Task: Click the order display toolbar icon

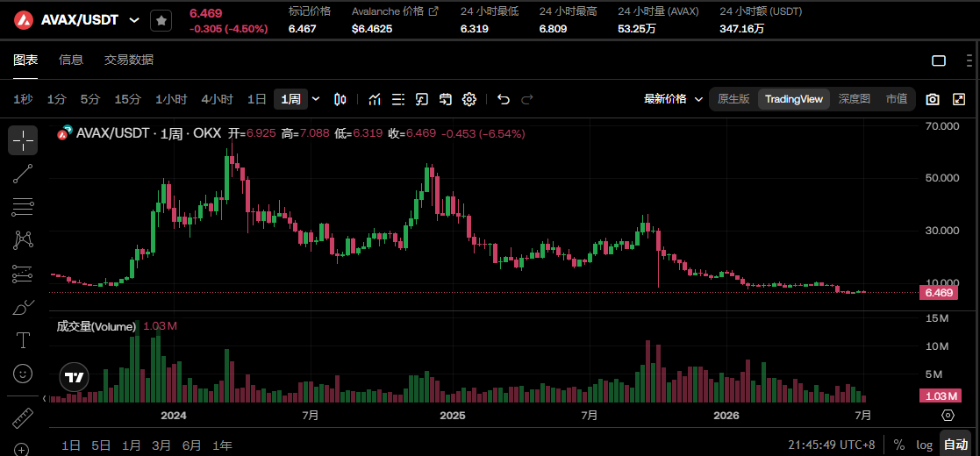Action: pos(422,99)
